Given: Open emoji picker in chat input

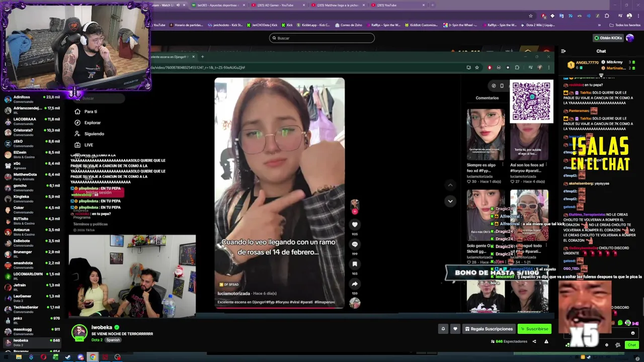Looking at the screenshot, I should pyautogui.click(x=633, y=333).
